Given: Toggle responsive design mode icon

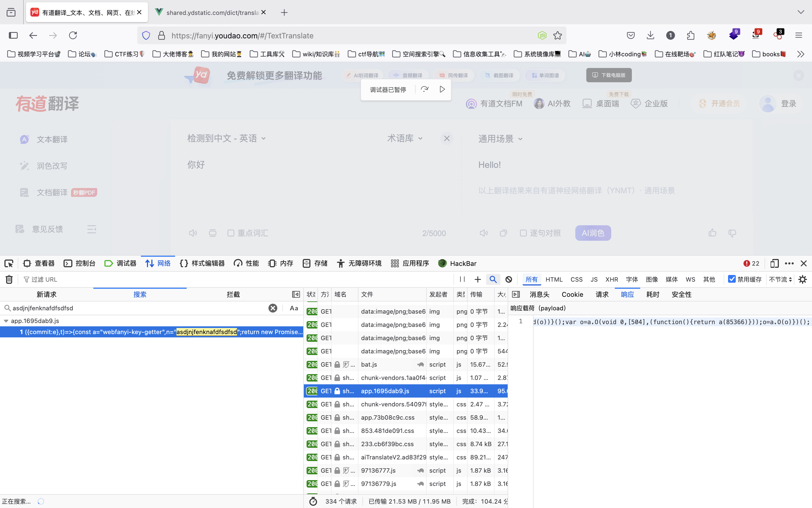Looking at the screenshot, I should point(774,263).
